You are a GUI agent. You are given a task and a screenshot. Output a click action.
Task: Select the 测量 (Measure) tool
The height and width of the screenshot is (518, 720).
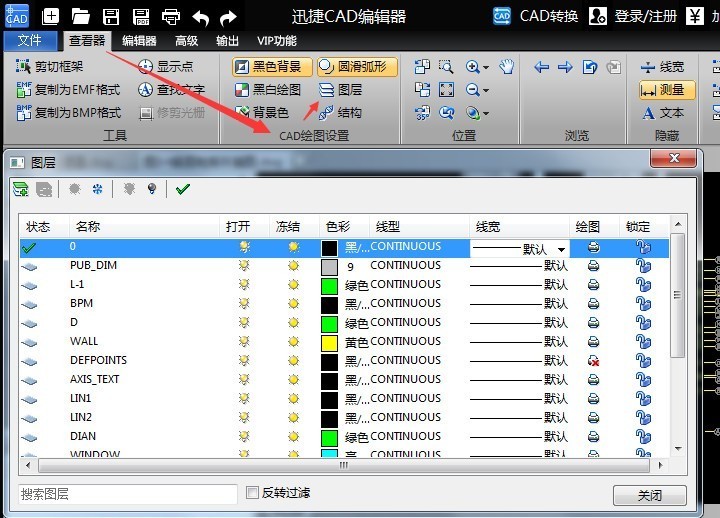point(662,90)
